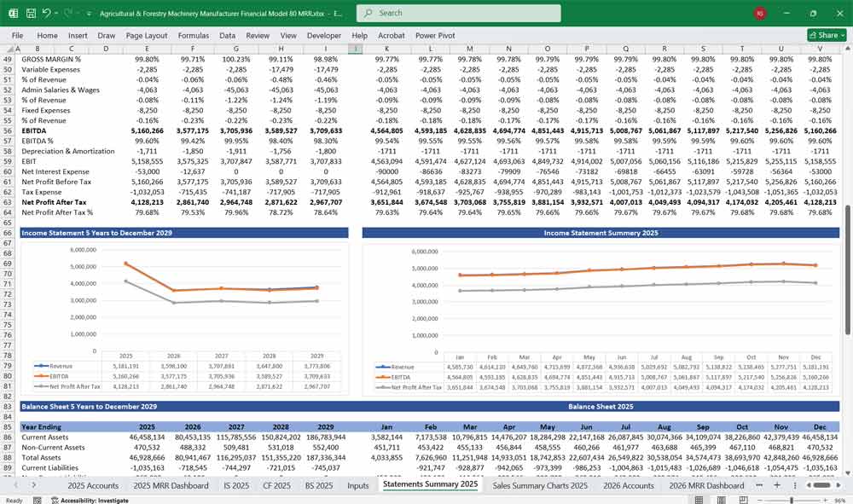The image size is (853, 504).
Task: Switch to the IS 2025 sheet tab
Action: [239, 484]
